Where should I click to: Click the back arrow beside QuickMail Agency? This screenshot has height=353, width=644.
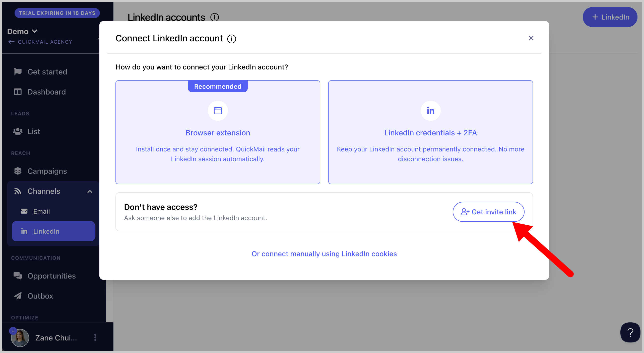coord(11,42)
